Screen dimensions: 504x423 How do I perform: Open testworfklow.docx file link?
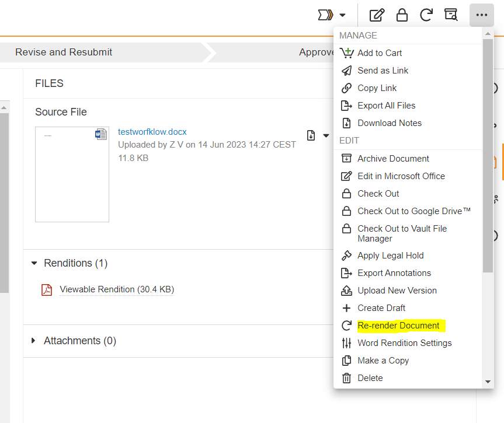point(152,132)
